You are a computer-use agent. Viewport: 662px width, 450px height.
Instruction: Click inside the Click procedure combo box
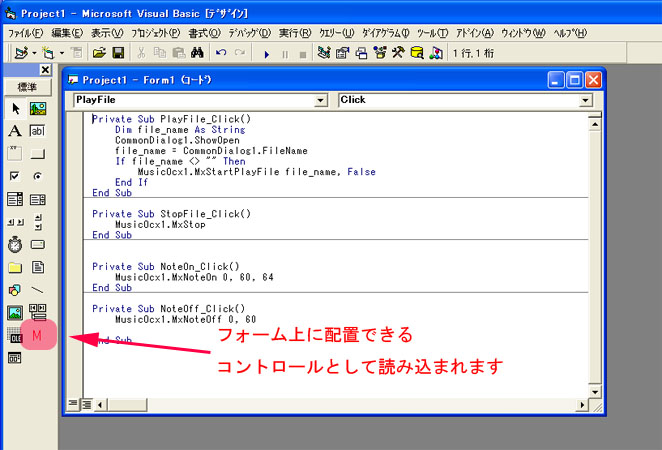[465, 100]
